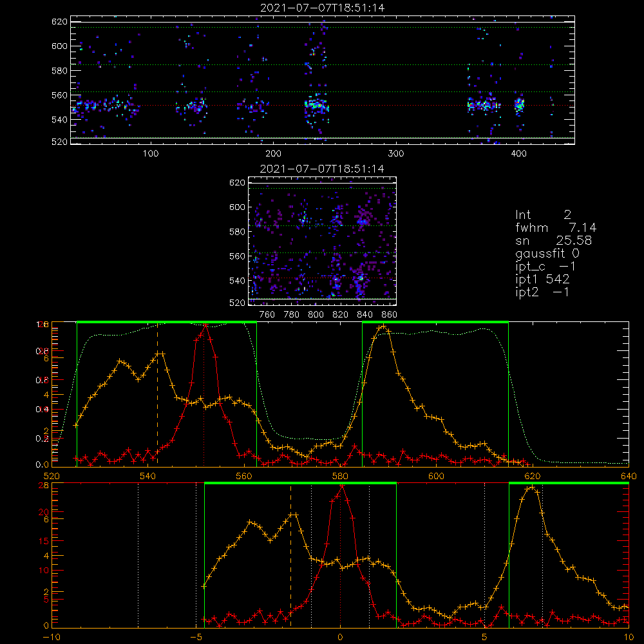The width and height of the screenshot is (644, 644).
Task: Select the 'Int 2' readout
Action: [x=543, y=215]
